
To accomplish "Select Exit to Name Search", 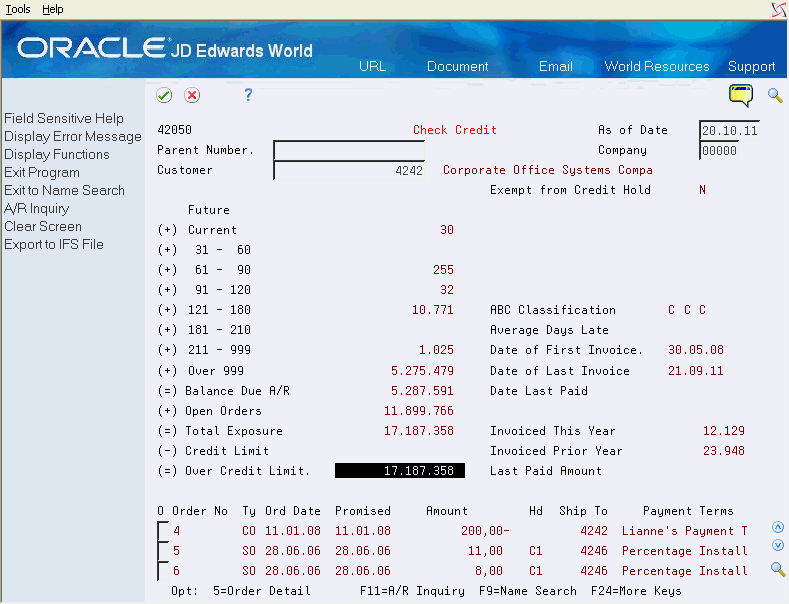I will tap(64, 191).
